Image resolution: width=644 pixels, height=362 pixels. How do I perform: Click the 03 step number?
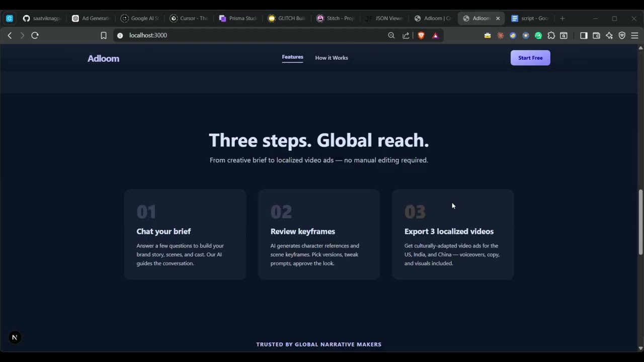coord(415,212)
